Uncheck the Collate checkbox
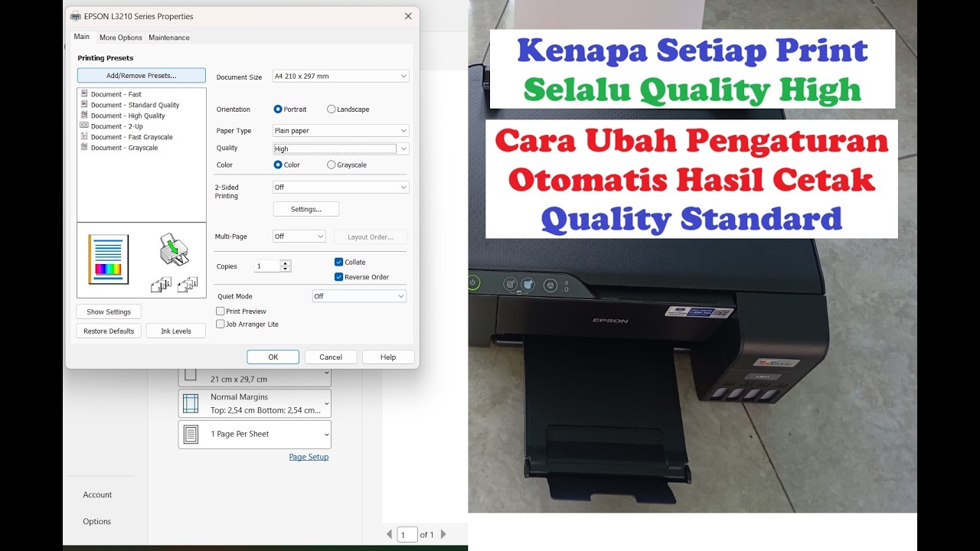Image resolution: width=980 pixels, height=551 pixels. pyautogui.click(x=338, y=262)
